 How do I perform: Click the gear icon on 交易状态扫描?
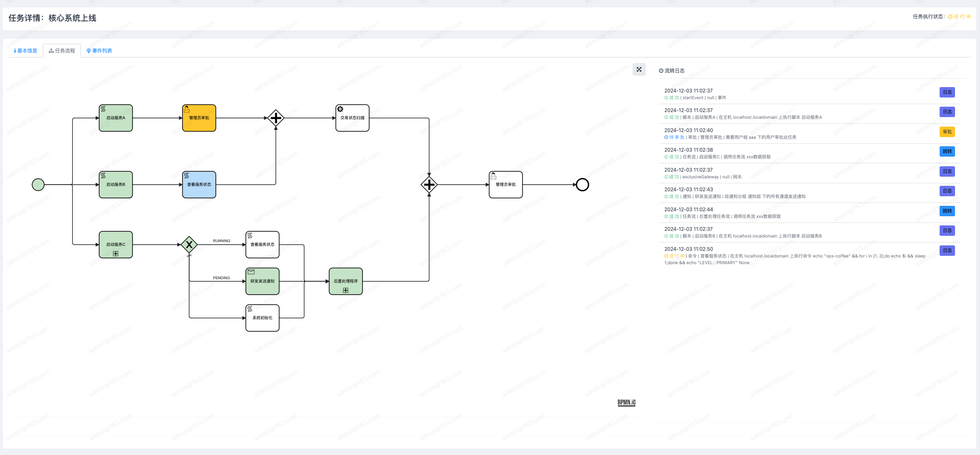point(340,109)
